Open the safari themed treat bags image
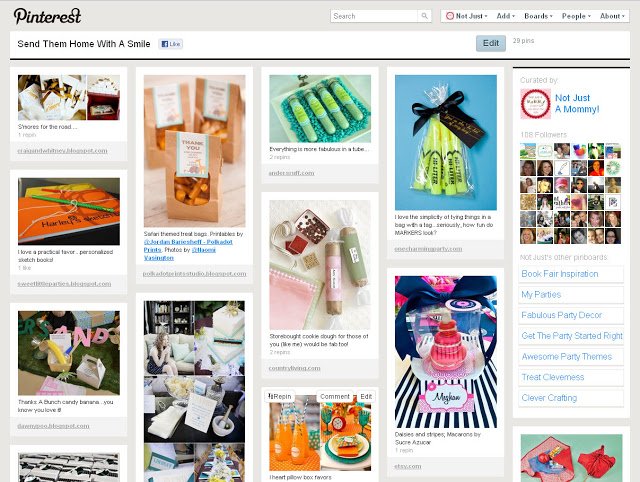640x482 pixels. click(194, 151)
